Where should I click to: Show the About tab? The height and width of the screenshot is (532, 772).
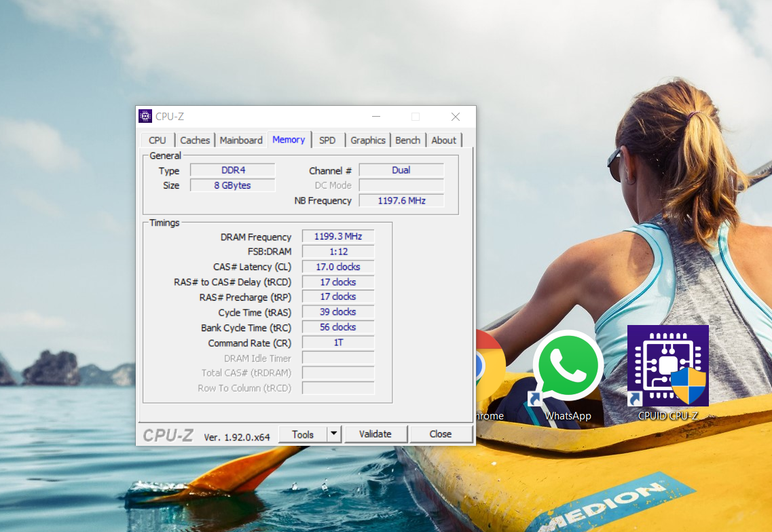click(x=444, y=140)
